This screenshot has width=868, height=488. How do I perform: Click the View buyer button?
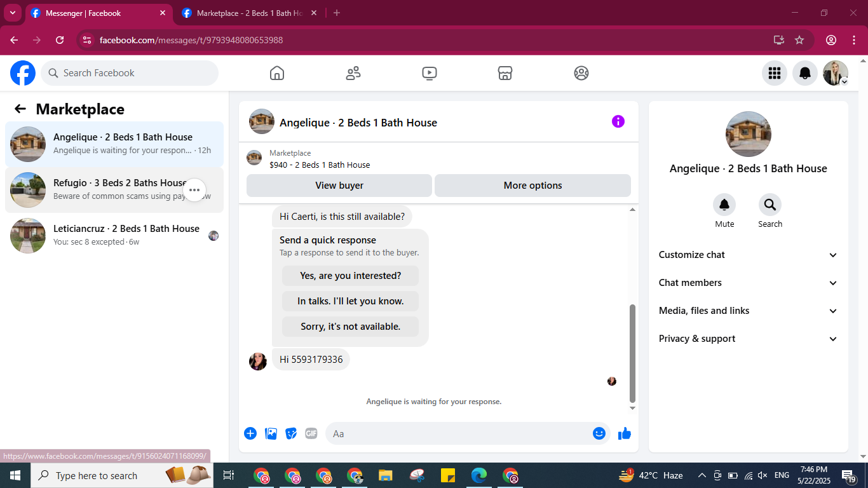(339, 186)
